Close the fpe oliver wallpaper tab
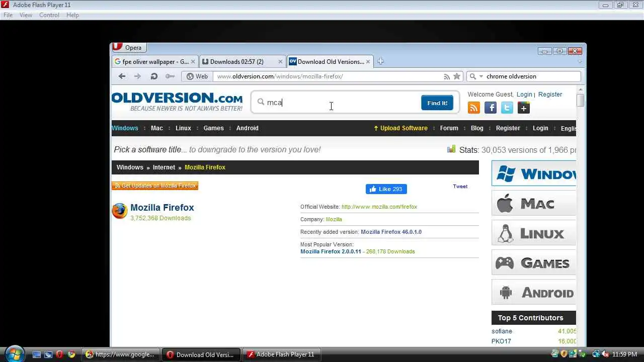Screen dimensions: 644x362 [x=193, y=62]
